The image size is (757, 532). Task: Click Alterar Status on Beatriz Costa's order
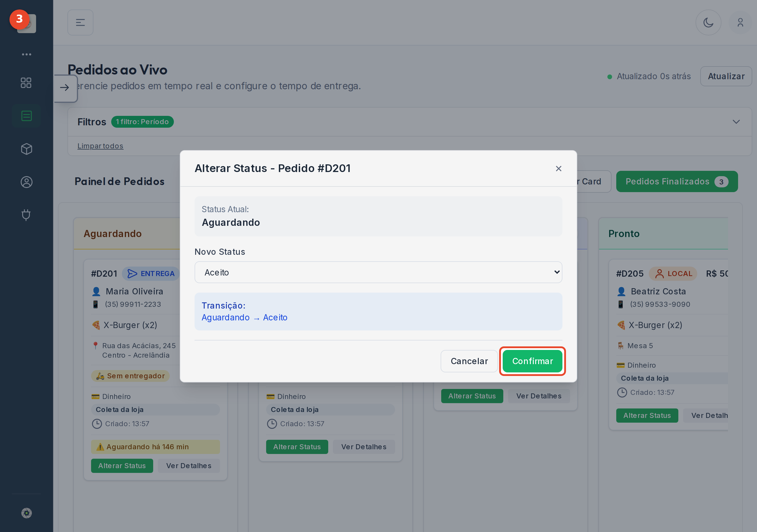pyautogui.click(x=647, y=415)
